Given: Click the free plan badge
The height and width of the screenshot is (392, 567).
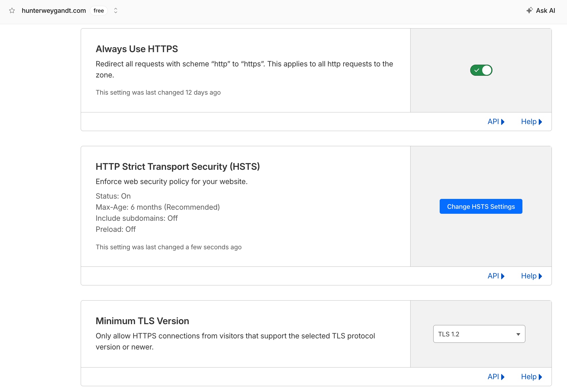Looking at the screenshot, I should 99,11.
